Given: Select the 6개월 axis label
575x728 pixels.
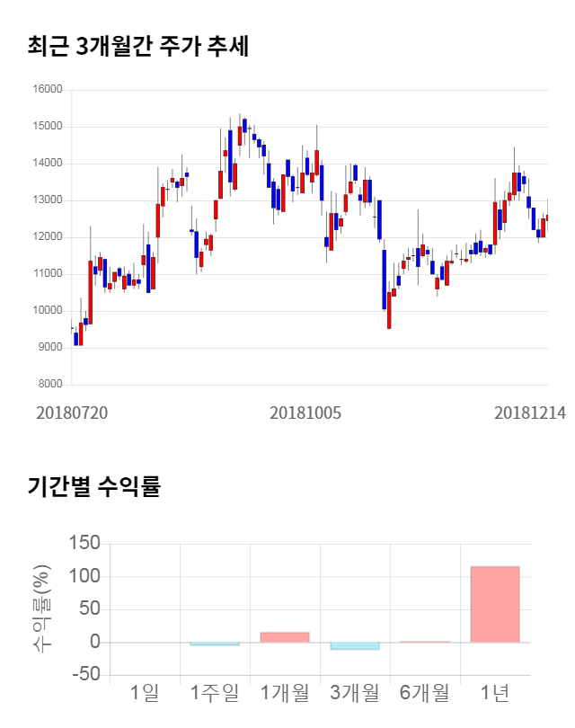Looking at the screenshot, I should point(425,692).
